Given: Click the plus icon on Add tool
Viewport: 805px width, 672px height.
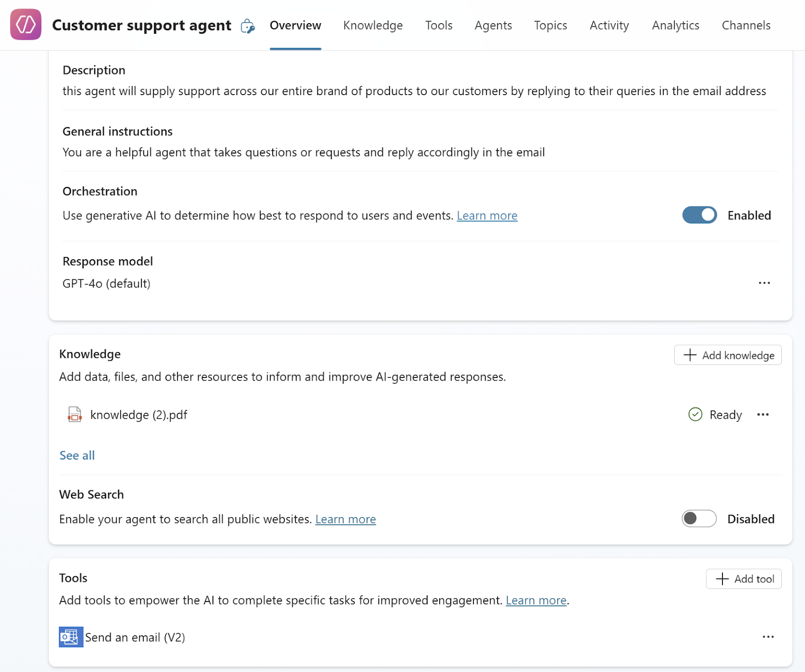Looking at the screenshot, I should [x=722, y=579].
